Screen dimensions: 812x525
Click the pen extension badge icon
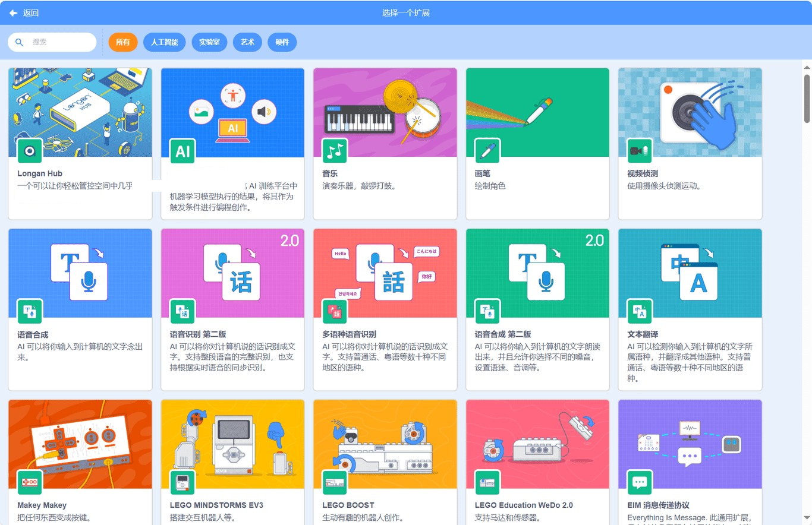487,151
